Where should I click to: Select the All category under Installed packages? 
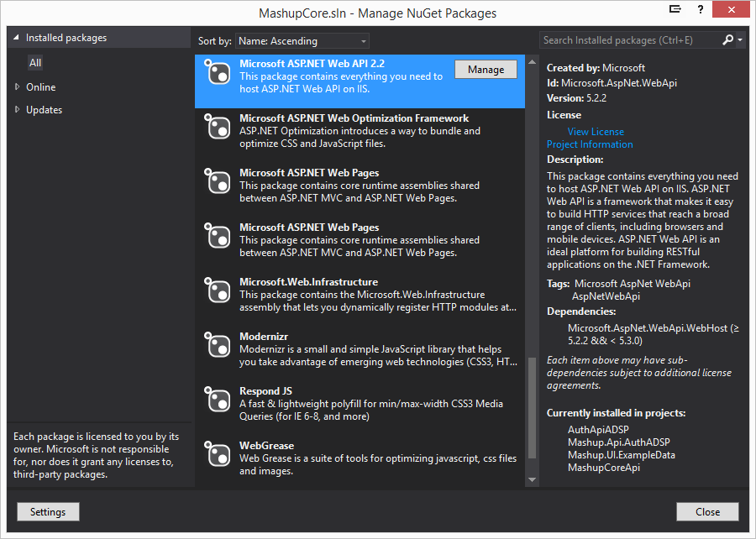coord(35,63)
